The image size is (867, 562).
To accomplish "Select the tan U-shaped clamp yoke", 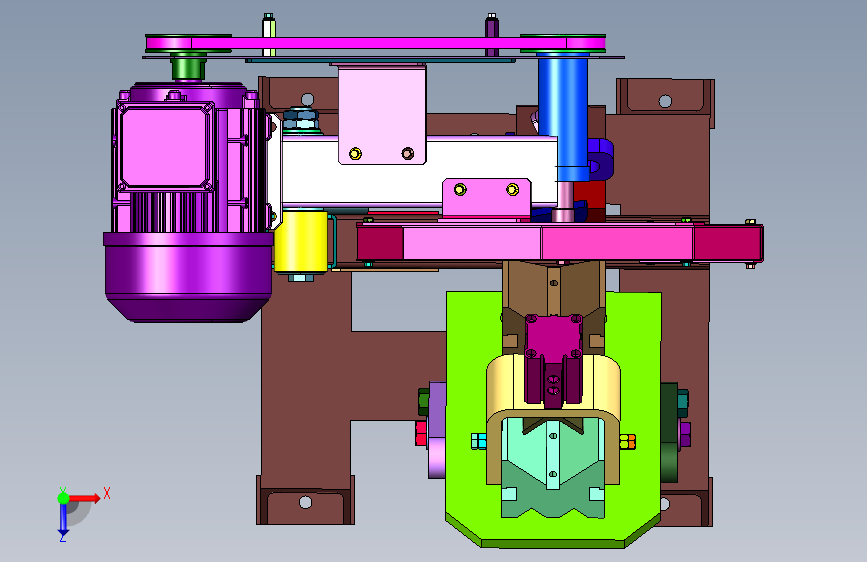I will 553,419.
